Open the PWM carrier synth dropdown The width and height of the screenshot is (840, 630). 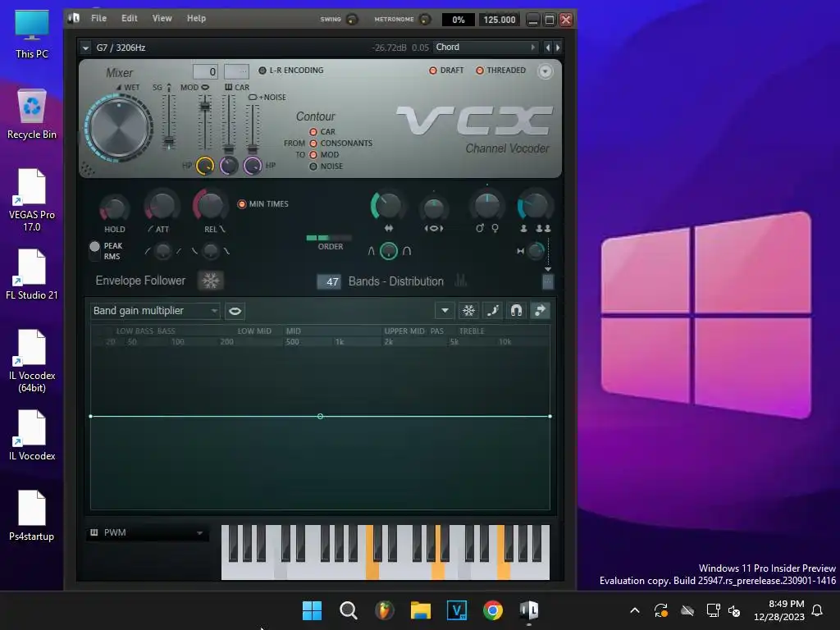coord(148,532)
